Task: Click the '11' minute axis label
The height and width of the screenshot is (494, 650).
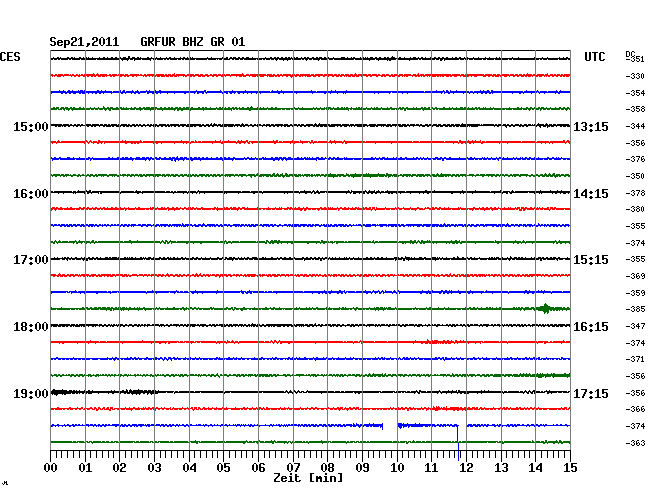Action: click(431, 468)
